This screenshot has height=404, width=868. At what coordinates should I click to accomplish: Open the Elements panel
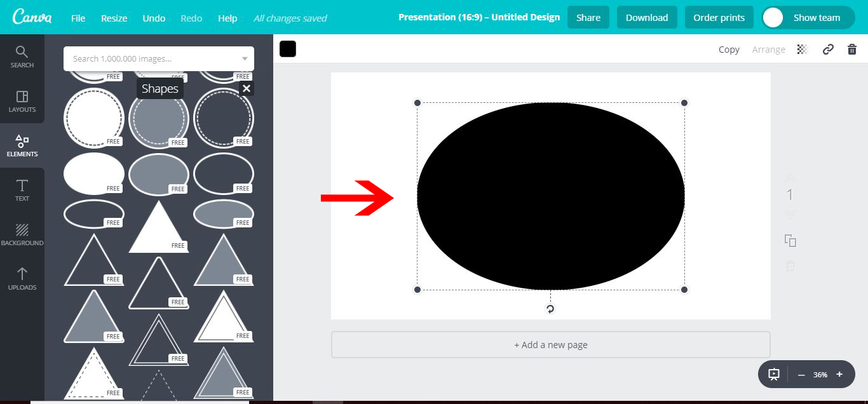coord(22,145)
